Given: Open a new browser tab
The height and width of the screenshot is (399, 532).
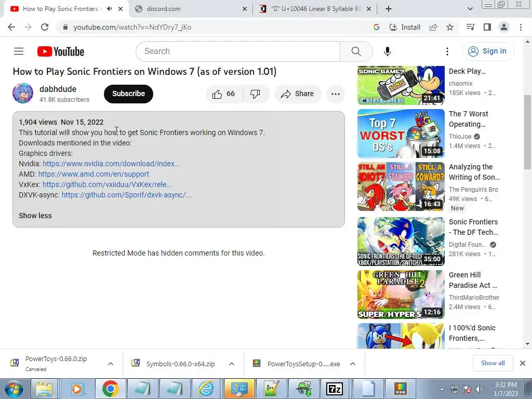Looking at the screenshot, I should 389,9.
